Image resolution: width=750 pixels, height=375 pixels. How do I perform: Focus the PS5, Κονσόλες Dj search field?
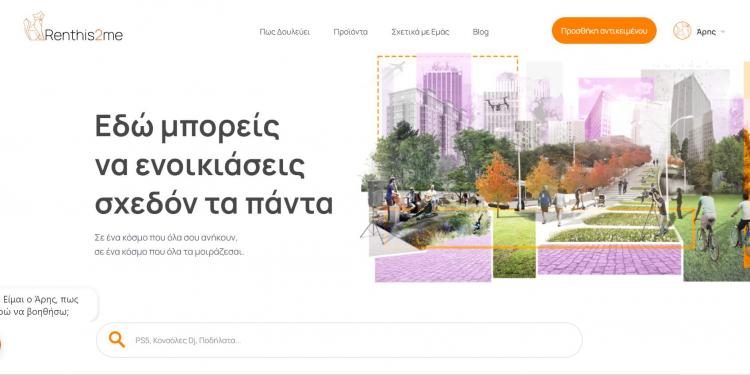click(339, 340)
